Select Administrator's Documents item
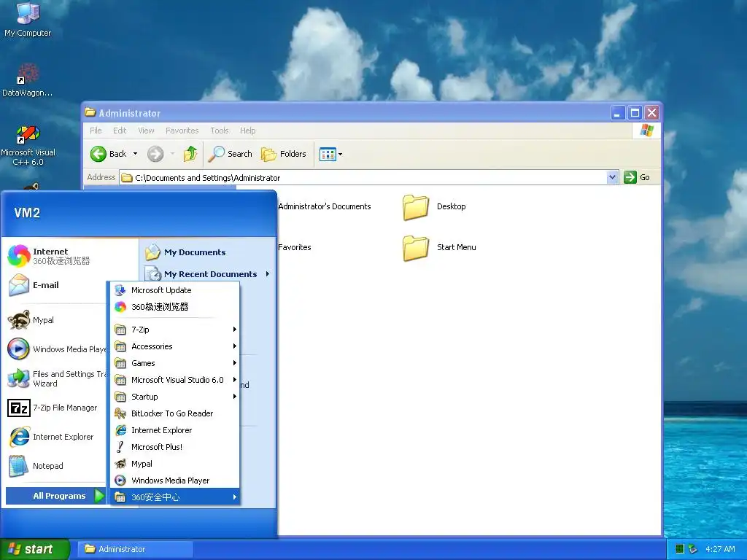This screenshot has height=560, width=747. coord(325,206)
